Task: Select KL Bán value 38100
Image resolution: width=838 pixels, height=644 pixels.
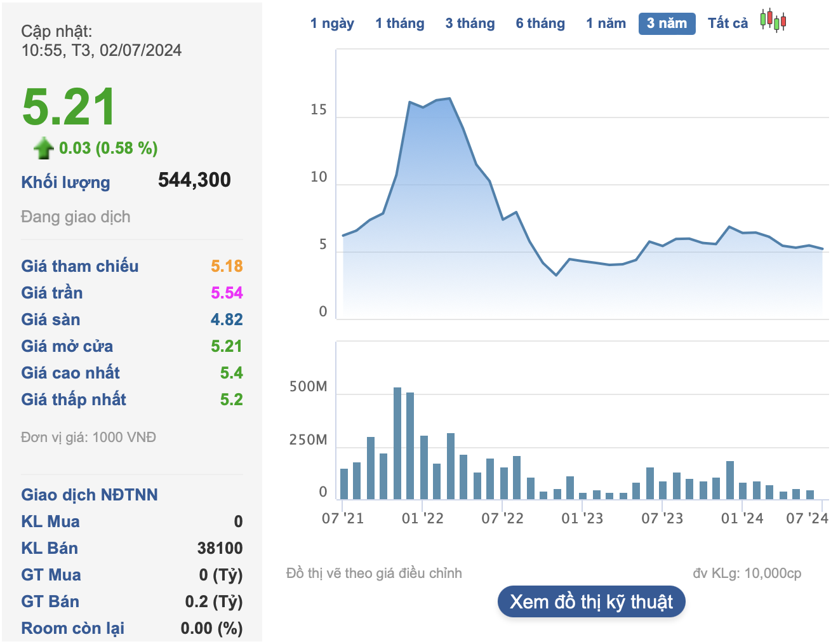Action: pyautogui.click(x=220, y=548)
